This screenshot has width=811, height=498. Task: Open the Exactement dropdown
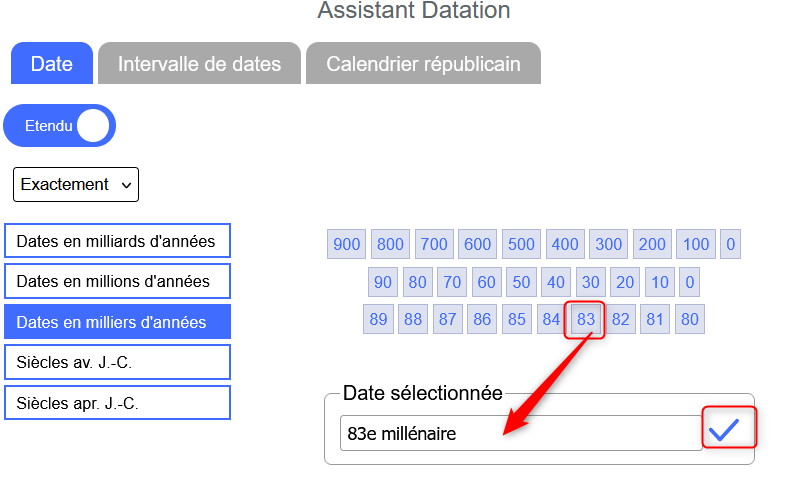coord(76,184)
